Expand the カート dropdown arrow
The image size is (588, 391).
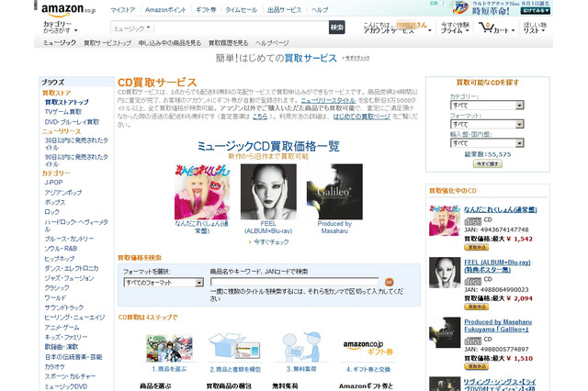point(513,30)
